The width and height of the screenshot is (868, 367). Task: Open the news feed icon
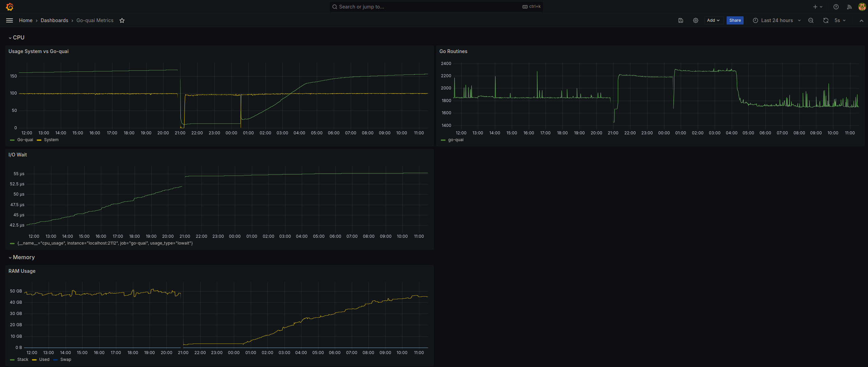[x=849, y=7]
